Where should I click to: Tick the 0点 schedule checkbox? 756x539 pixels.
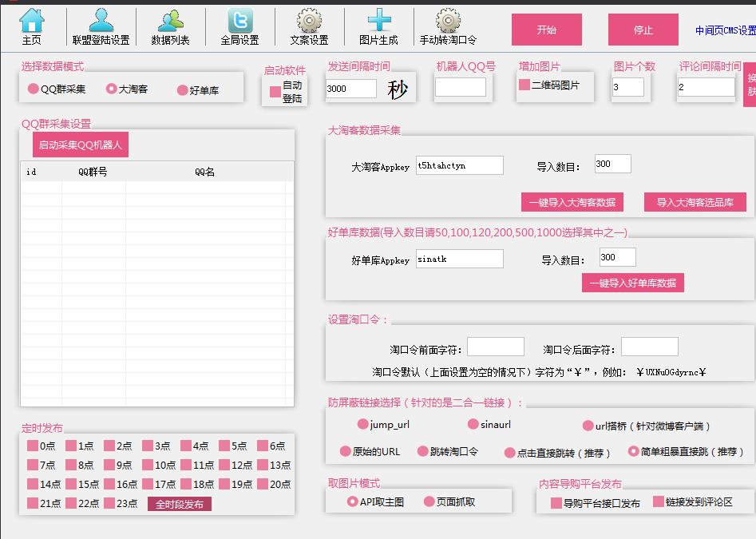(33, 446)
